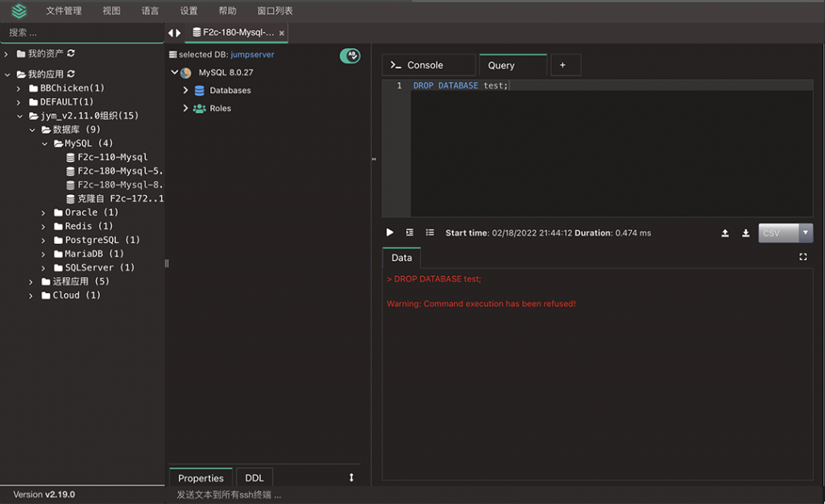Screen dimensions: 825x504
Task: Expand the Oracle (1) folder
Action: [x=44, y=213]
